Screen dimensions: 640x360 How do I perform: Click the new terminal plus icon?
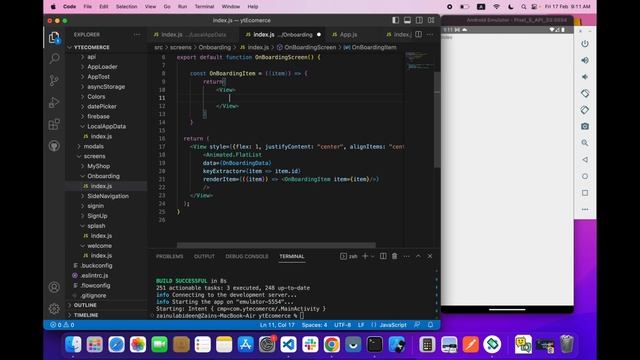[365, 256]
